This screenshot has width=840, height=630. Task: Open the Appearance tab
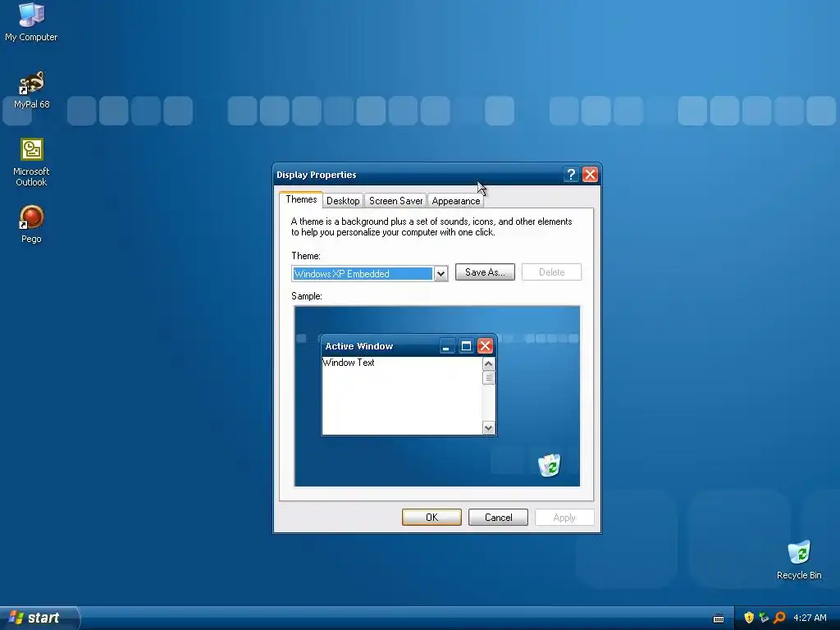click(x=456, y=201)
